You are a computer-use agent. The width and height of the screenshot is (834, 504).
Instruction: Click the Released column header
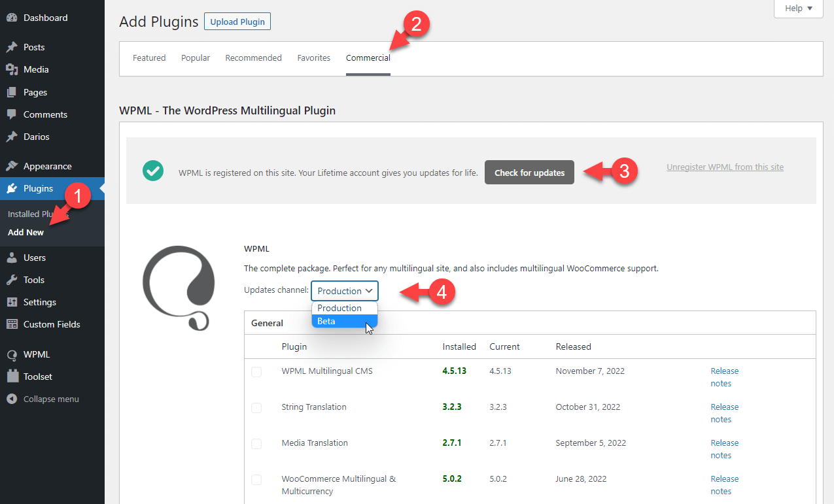pos(574,346)
